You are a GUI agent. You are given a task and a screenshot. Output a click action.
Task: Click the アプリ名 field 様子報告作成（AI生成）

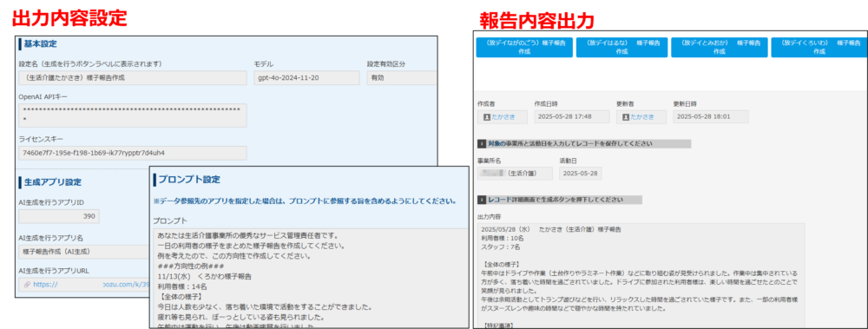pyautogui.click(x=84, y=252)
